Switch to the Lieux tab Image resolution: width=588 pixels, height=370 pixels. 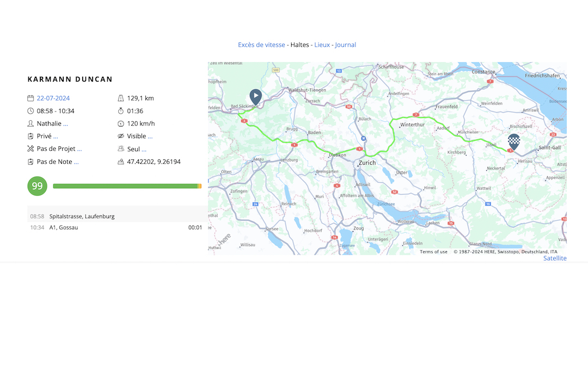click(x=322, y=45)
